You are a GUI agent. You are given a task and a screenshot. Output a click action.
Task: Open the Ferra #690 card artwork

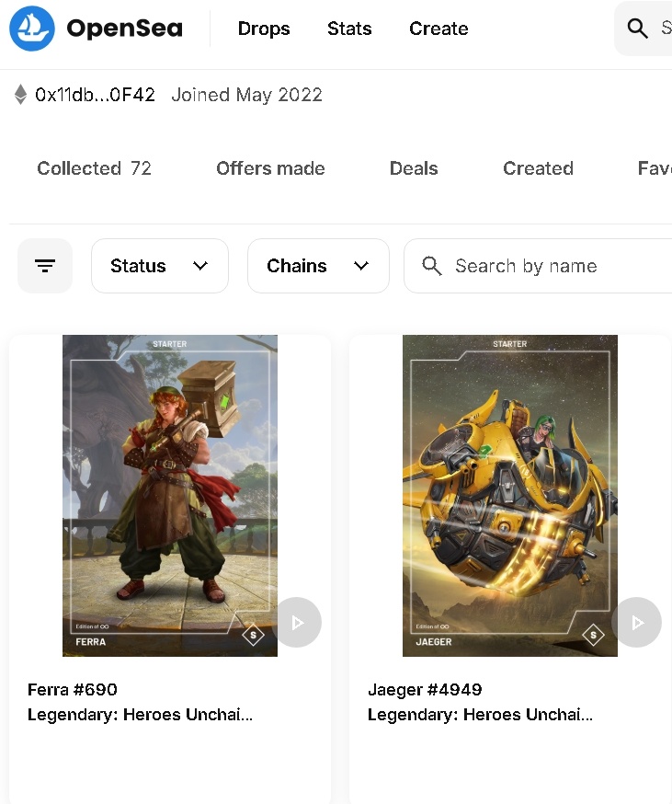point(170,478)
